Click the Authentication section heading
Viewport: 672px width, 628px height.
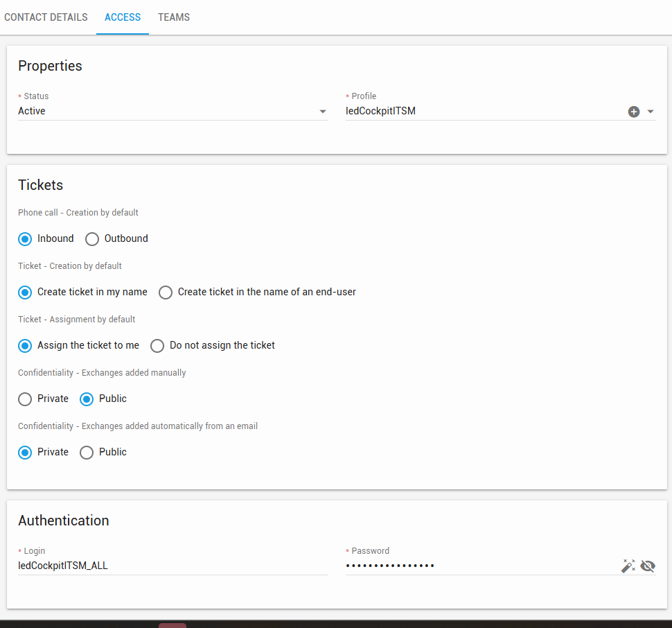coord(64,521)
